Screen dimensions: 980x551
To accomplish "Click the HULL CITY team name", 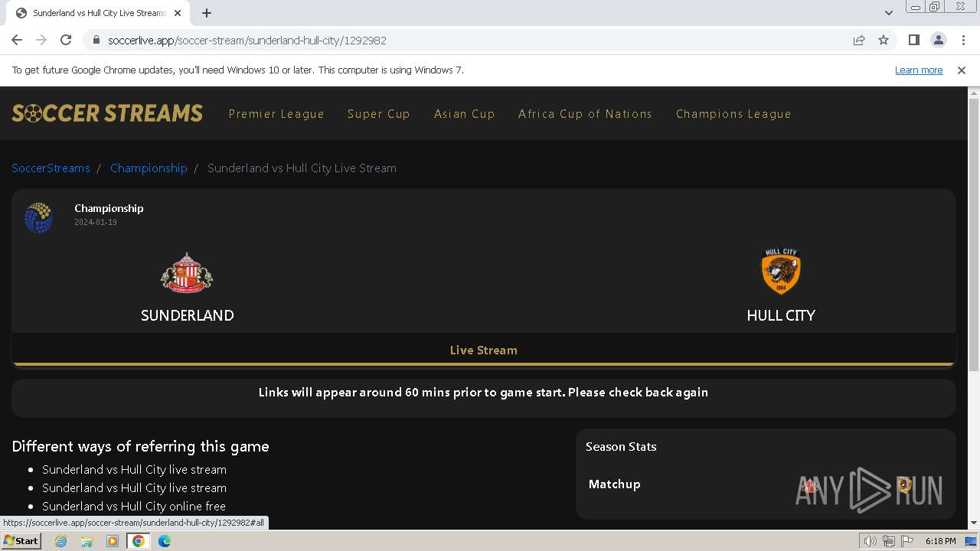I will point(781,315).
